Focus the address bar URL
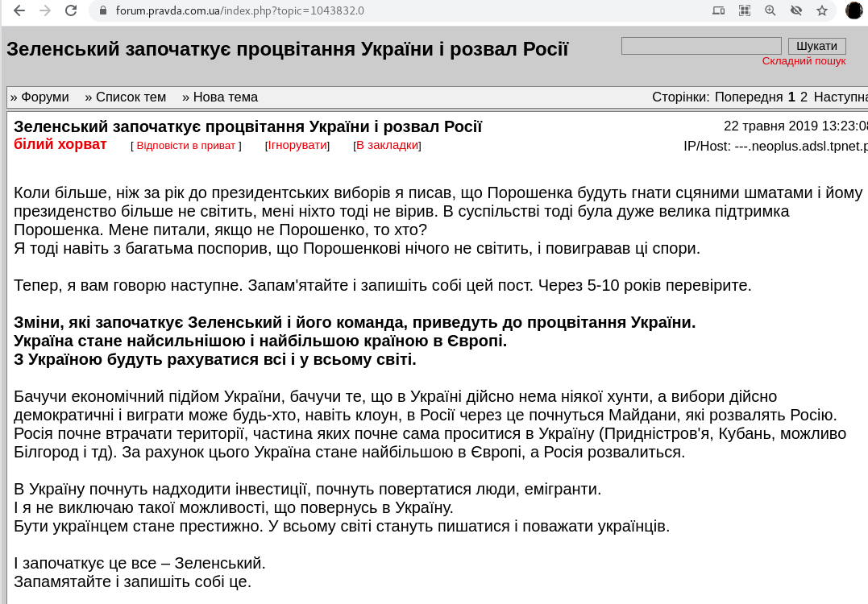868x604 pixels. (239, 10)
